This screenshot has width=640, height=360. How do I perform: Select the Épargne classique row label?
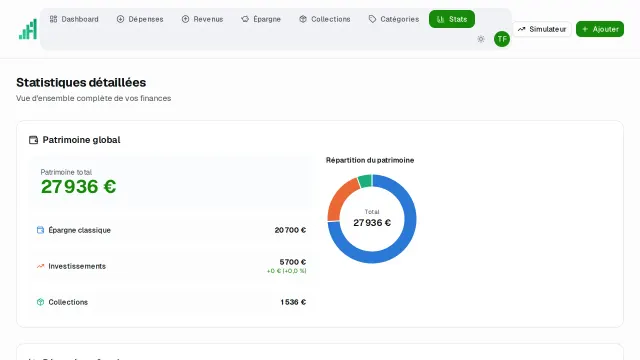[x=80, y=230]
